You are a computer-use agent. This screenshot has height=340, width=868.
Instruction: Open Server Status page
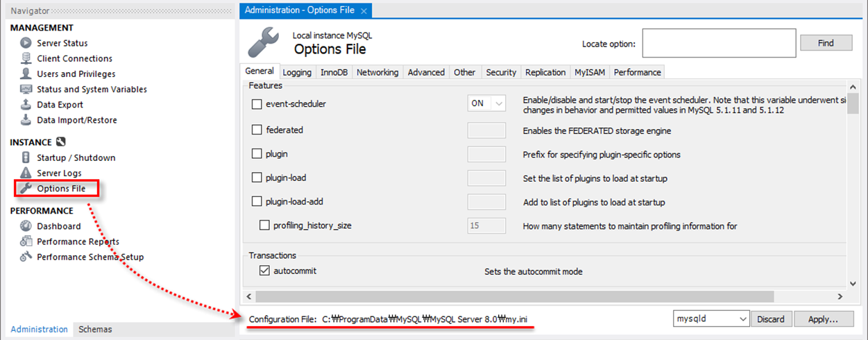pos(62,43)
